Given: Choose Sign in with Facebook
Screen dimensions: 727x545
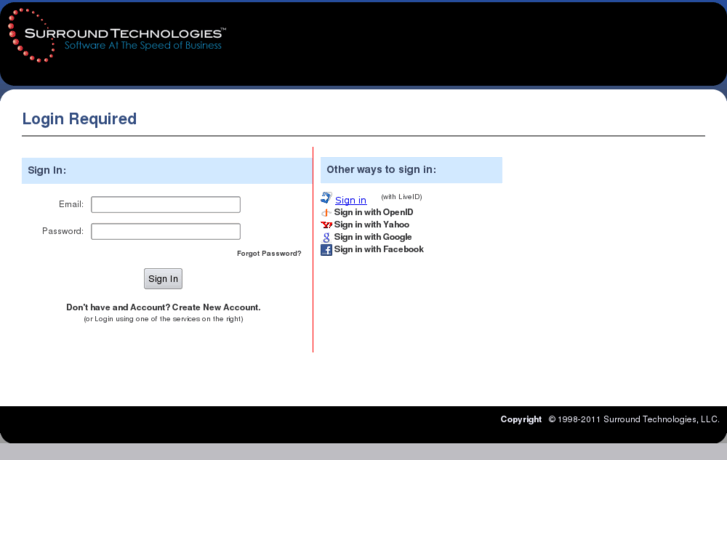Looking at the screenshot, I should (x=379, y=249).
